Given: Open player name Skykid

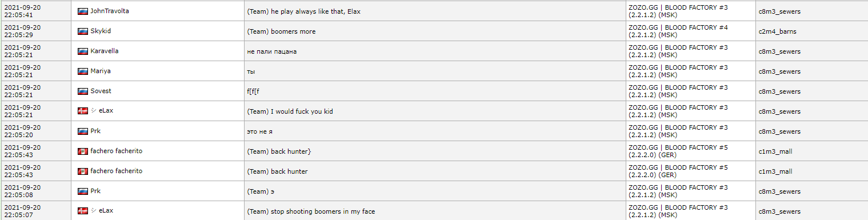Looking at the screenshot, I should (x=101, y=31).
